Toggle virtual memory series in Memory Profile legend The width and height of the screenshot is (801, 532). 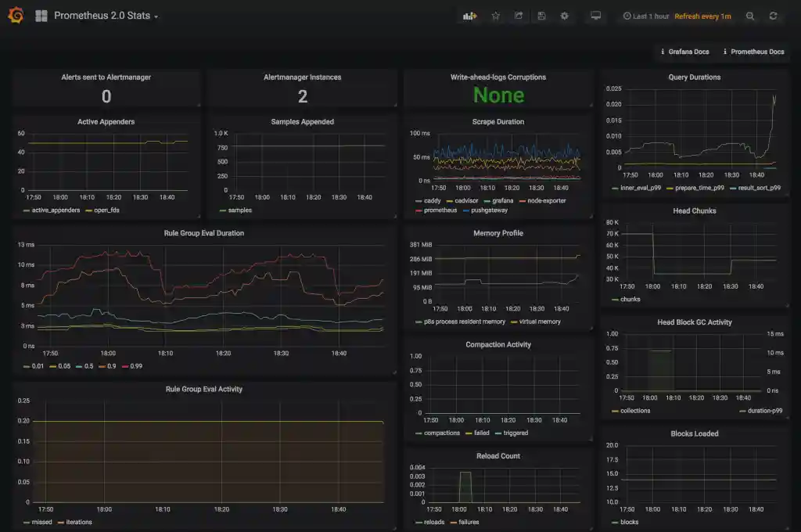coord(538,322)
